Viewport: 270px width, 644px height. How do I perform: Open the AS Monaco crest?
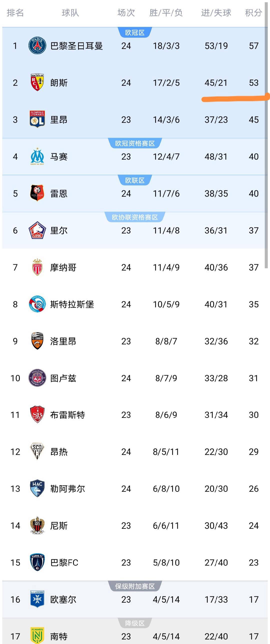(x=37, y=267)
